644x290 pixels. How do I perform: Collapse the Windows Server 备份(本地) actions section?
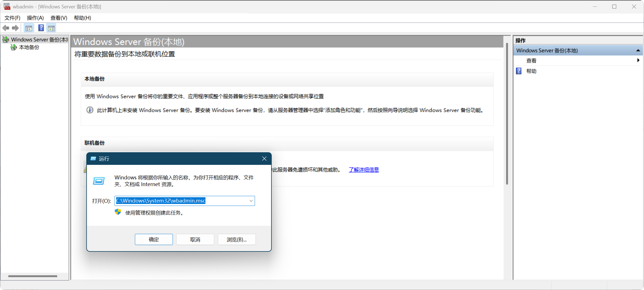(x=638, y=51)
